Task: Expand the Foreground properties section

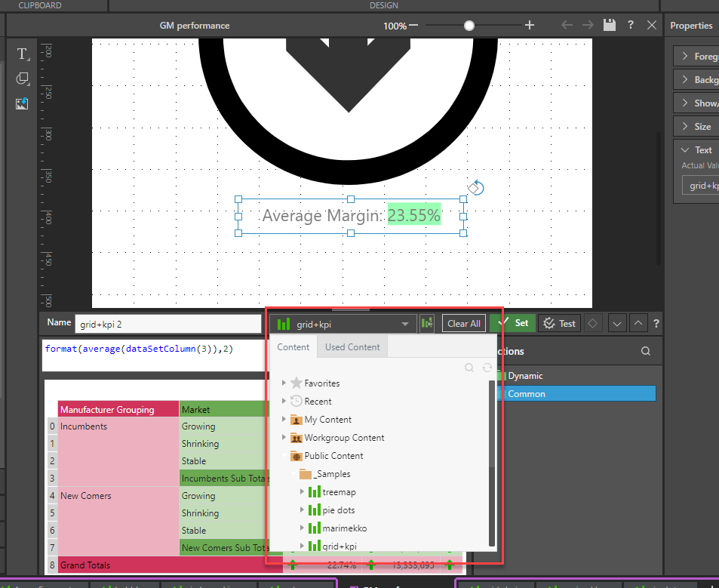Action: click(x=684, y=56)
